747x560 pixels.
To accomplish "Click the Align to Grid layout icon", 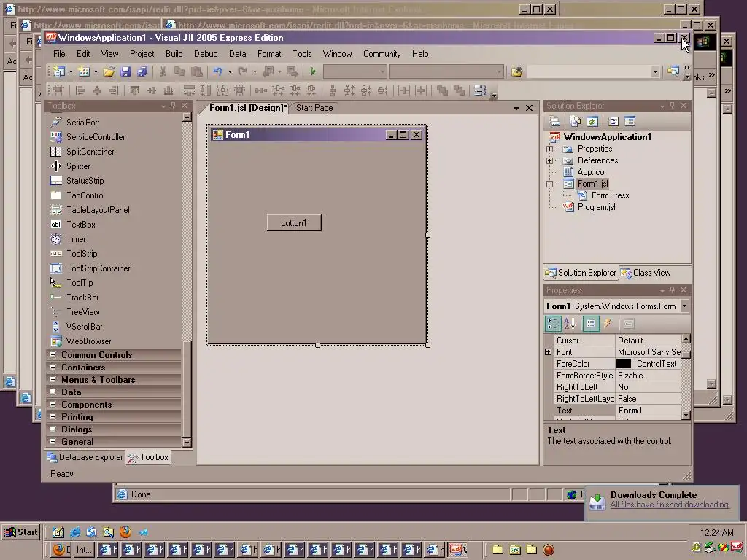I will [58, 90].
